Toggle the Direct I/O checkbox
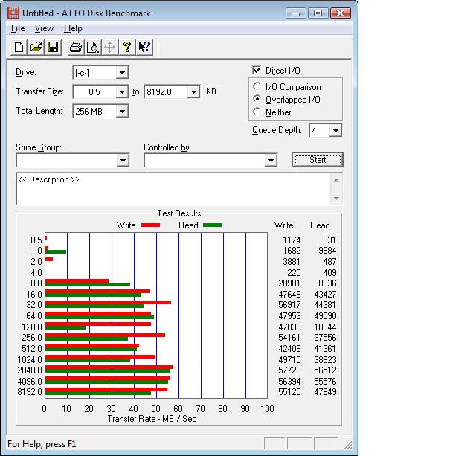476x456 pixels. click(x=257, y=71)
